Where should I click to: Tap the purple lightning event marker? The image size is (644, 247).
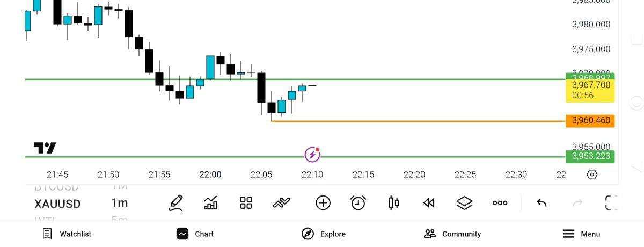pos(312,155)
